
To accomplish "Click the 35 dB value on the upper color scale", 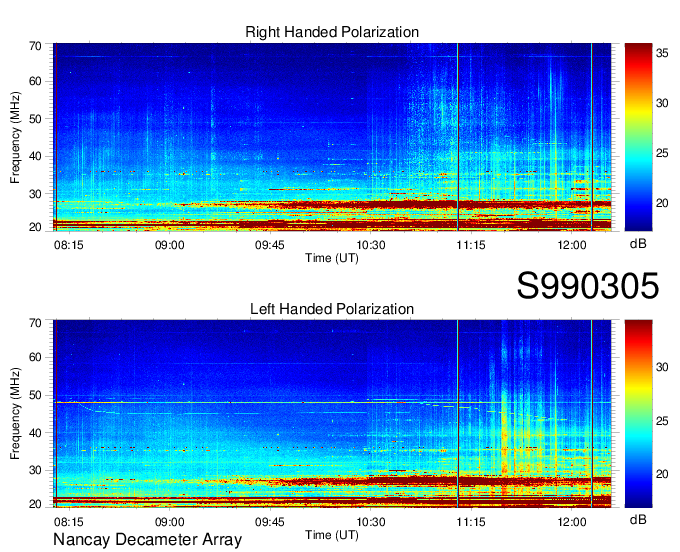I will coord(662,53).
